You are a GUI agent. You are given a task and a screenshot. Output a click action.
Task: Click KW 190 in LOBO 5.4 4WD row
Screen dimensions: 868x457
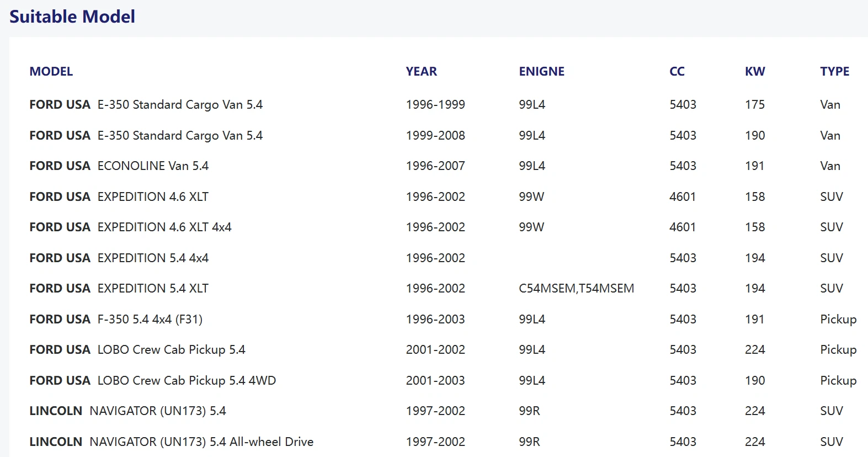click(x=755, y=380)
